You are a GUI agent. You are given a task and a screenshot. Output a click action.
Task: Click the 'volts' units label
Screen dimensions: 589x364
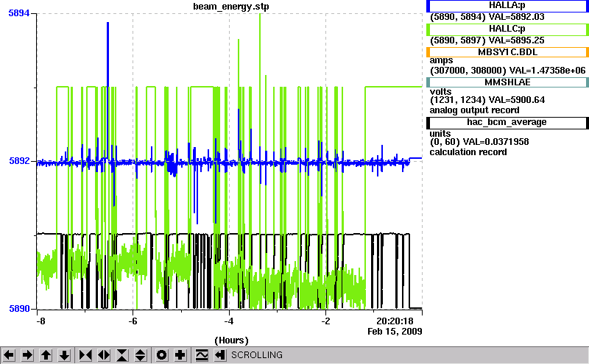pos(440,92)
